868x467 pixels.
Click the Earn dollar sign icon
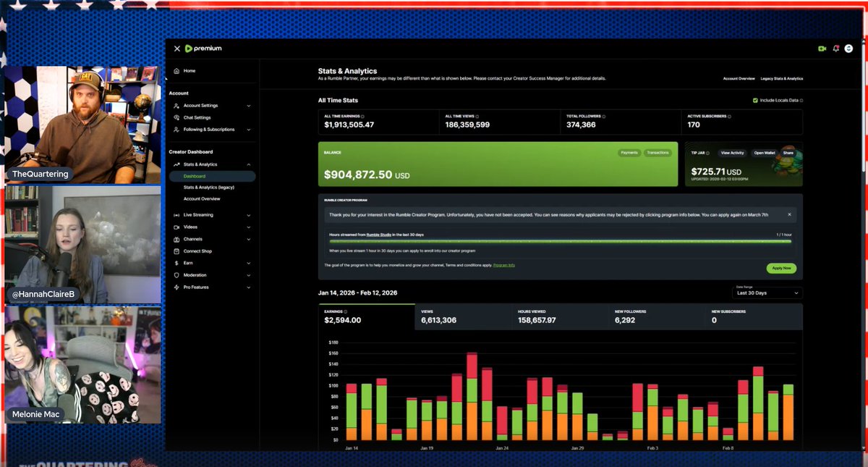pos(176,263)
